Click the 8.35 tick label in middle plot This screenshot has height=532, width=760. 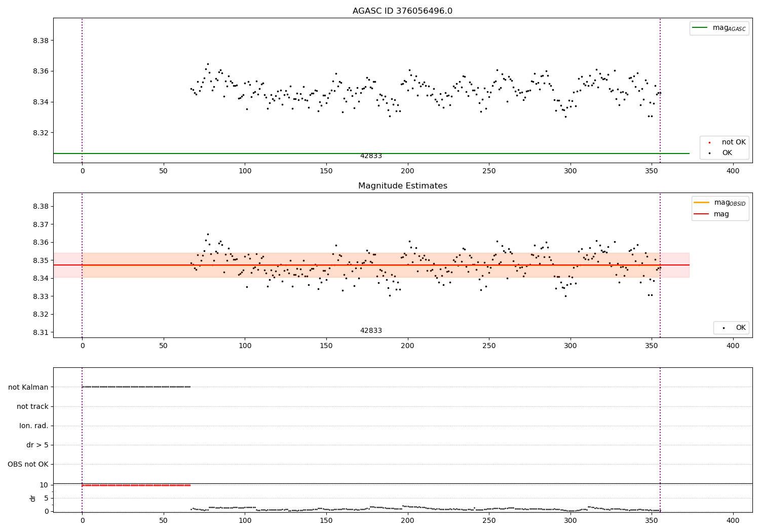41,260
